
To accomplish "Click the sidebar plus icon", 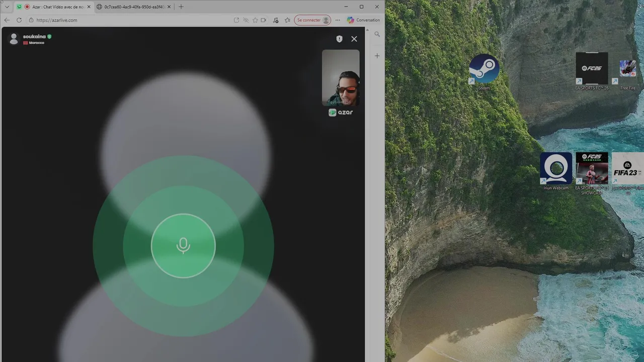I will [377, 56].
